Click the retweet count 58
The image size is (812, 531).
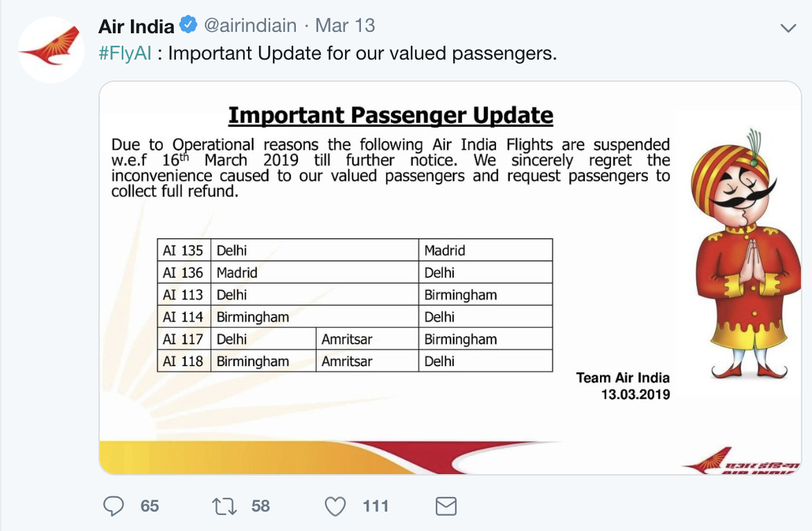click(261, 507)
